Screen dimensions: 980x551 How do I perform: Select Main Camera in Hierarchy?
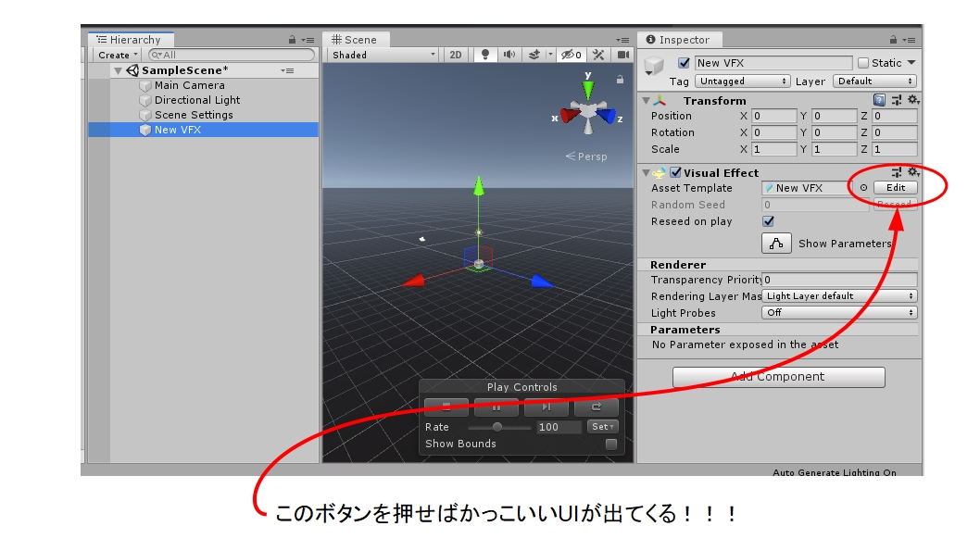tap(189, 85)
